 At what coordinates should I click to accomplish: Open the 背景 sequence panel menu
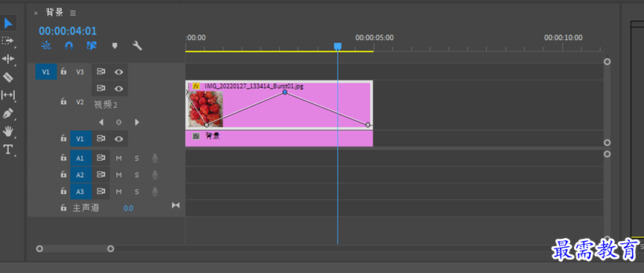[73, 13]
